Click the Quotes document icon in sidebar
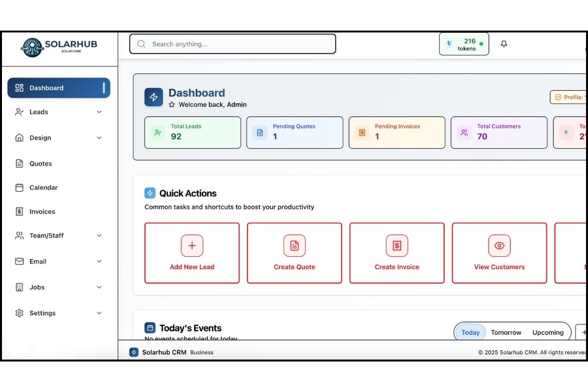 tap(19, 163)
